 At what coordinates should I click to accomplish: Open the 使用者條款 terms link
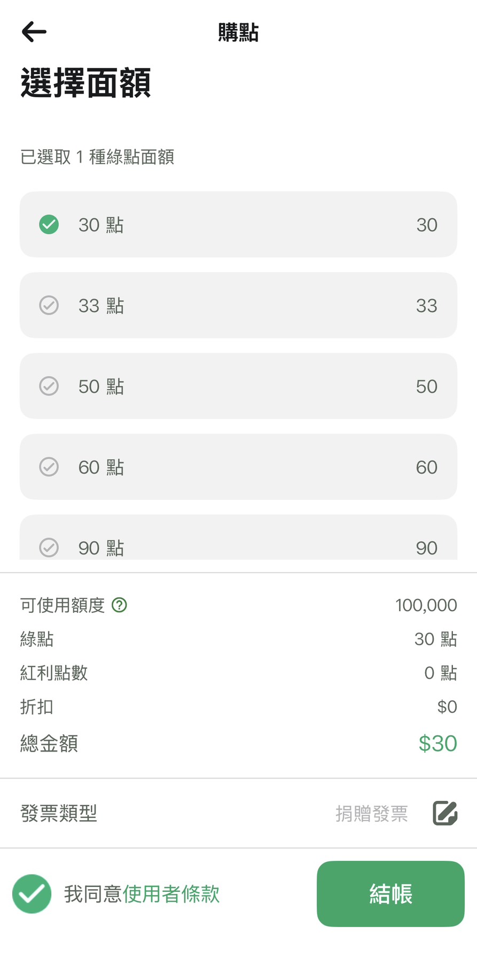[x=171, y=894]
